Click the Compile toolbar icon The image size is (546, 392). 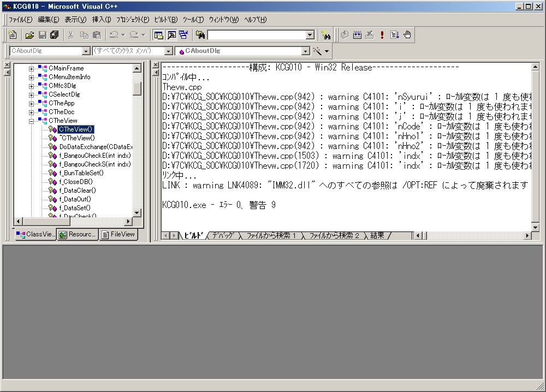pos(345,35)
